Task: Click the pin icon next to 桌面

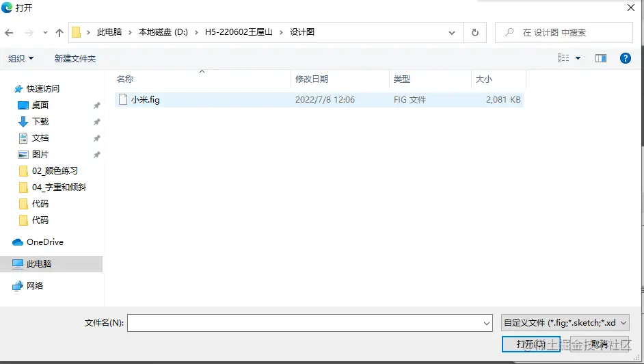Action: pos(96,105)
